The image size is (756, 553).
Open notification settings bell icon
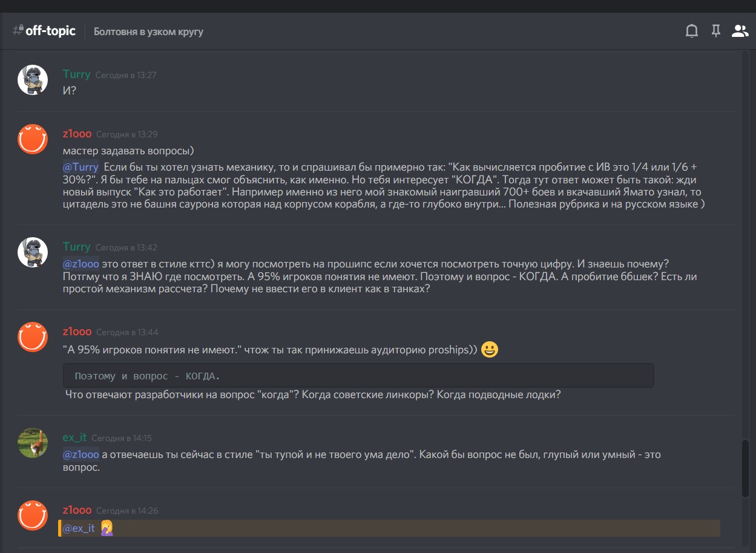point(691,31)
